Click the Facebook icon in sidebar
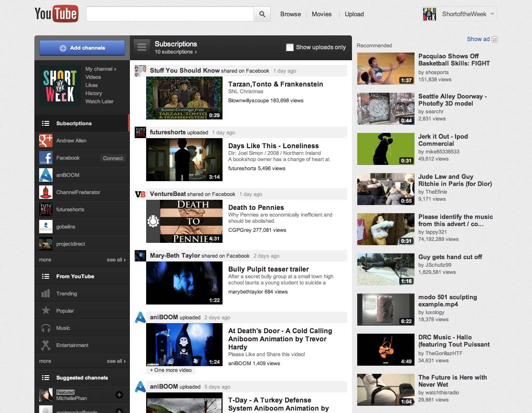Screen dimensions: 532x413 (46, 158)
